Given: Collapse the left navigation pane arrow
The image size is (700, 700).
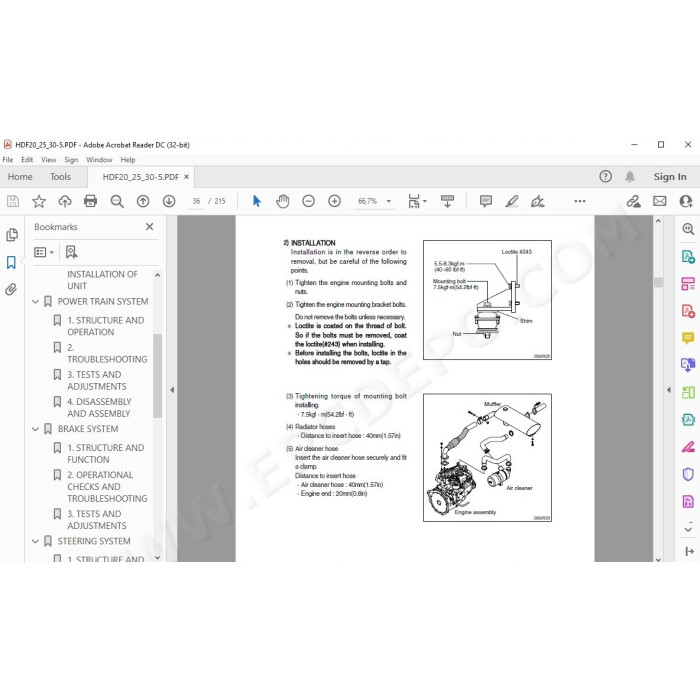Looking at the screenshot, I should (x=172, y=390).
